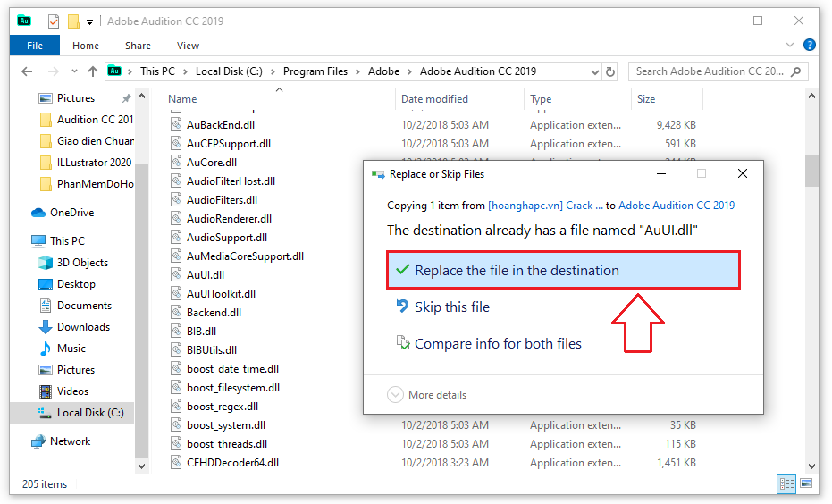The image size is (832, 504).
Task: Select the AuCore.dll file
Action: (212, 163)
